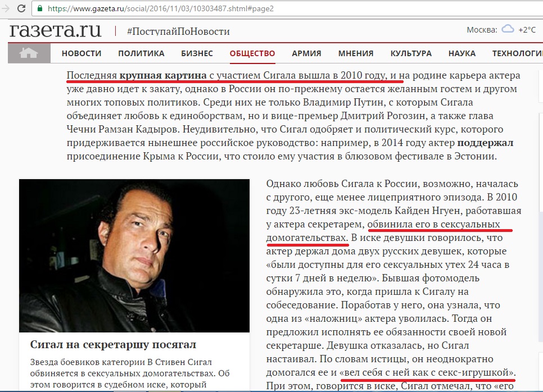Open the Армия section
Image resolution: width=543 pixels, height=392 pixels.
point(306,53)
